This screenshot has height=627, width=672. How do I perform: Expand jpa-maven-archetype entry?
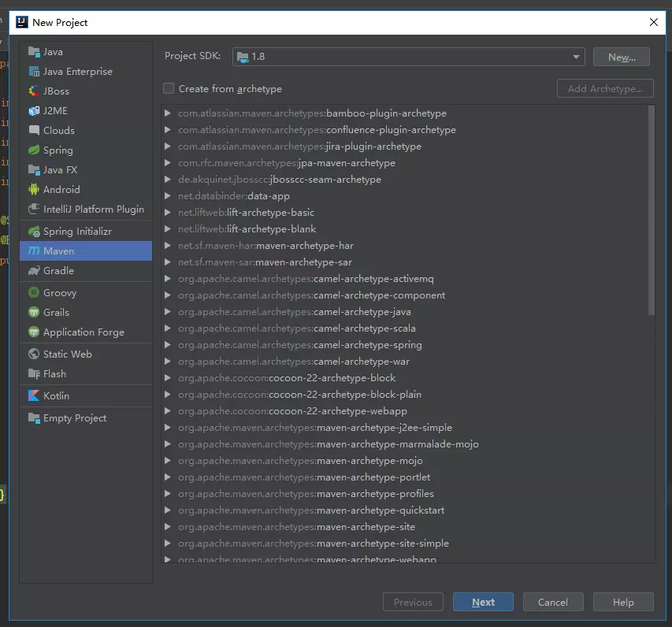point(168,163)
